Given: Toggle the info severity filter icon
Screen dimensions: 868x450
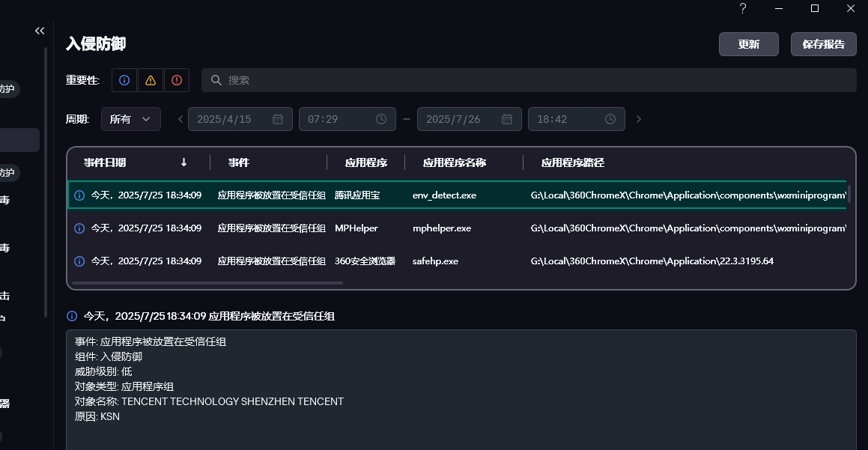Looking at the screenshot, I should pos(124,80).
